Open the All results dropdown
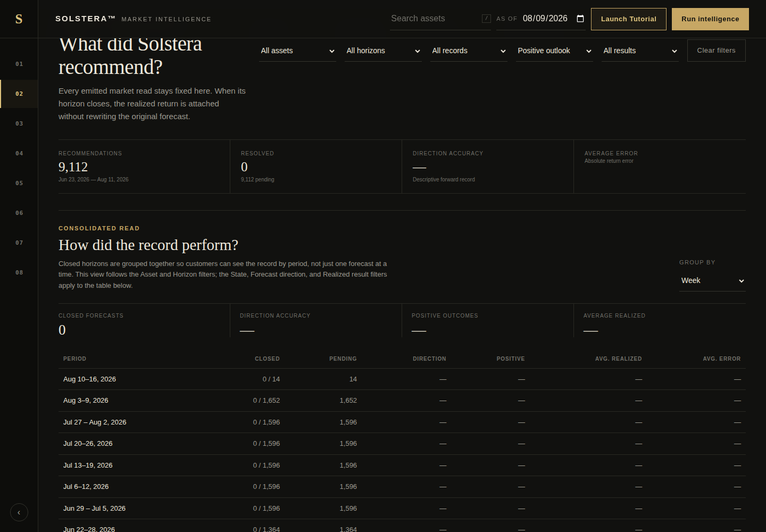Viewport: 766px width, 532px height. 640,51
